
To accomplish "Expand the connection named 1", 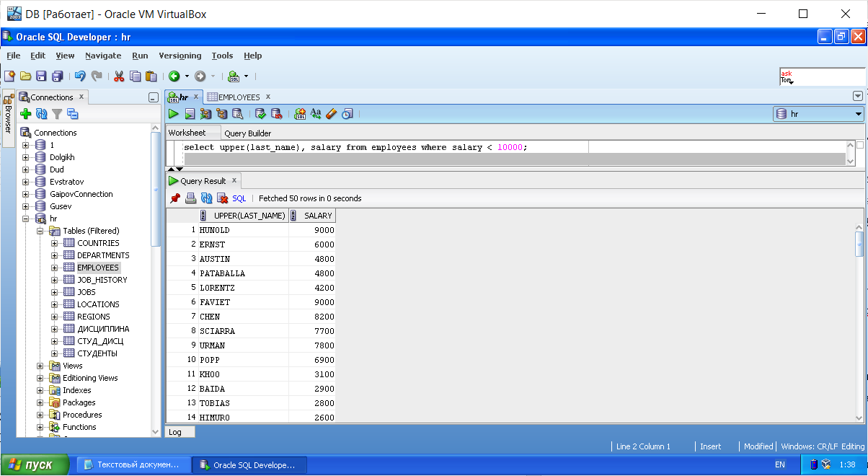I will tap(26, 145).
